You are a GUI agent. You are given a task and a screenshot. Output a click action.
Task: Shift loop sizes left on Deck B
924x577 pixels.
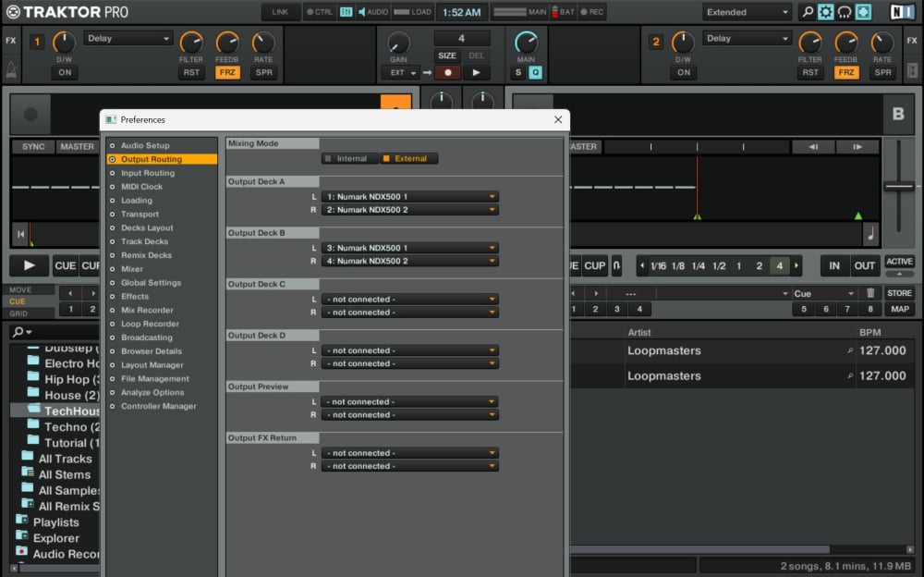pyautogui.click(x=642, y=265)
